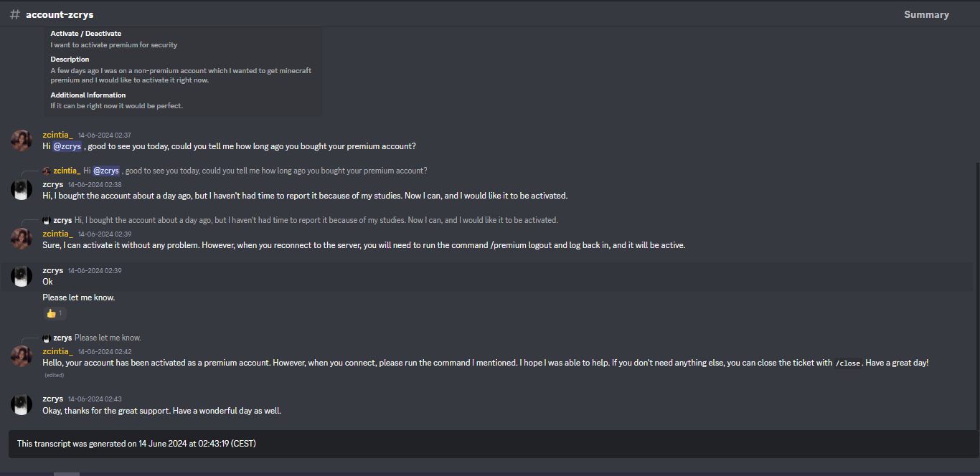
Task: Click the 'Please let me know' reply reference preview
Action: (108, 337)
